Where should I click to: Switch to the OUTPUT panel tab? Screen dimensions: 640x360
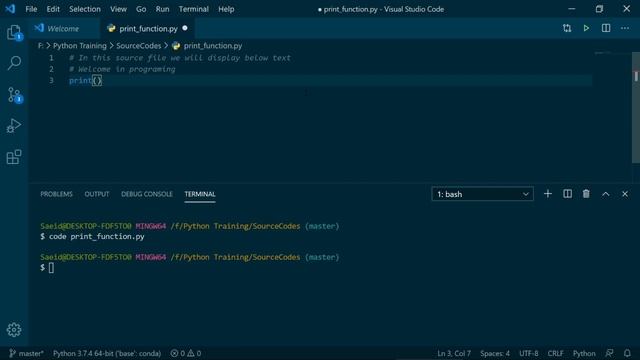pos(97,194)
